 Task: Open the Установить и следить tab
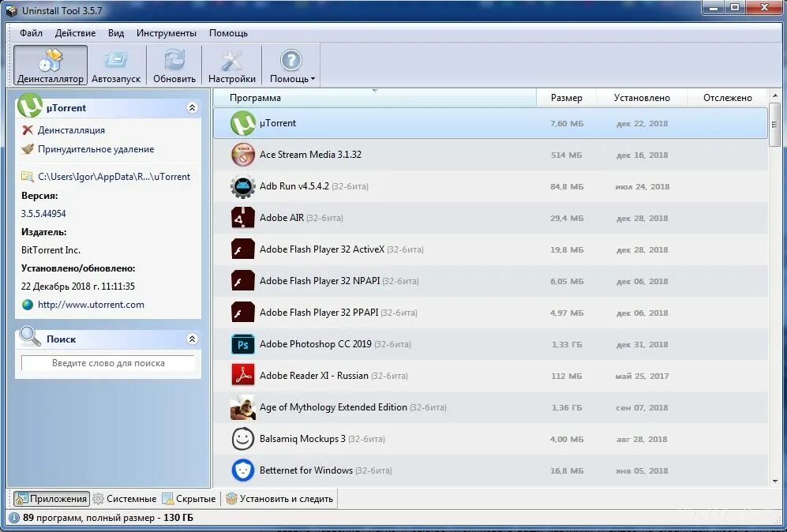point(279,499)
